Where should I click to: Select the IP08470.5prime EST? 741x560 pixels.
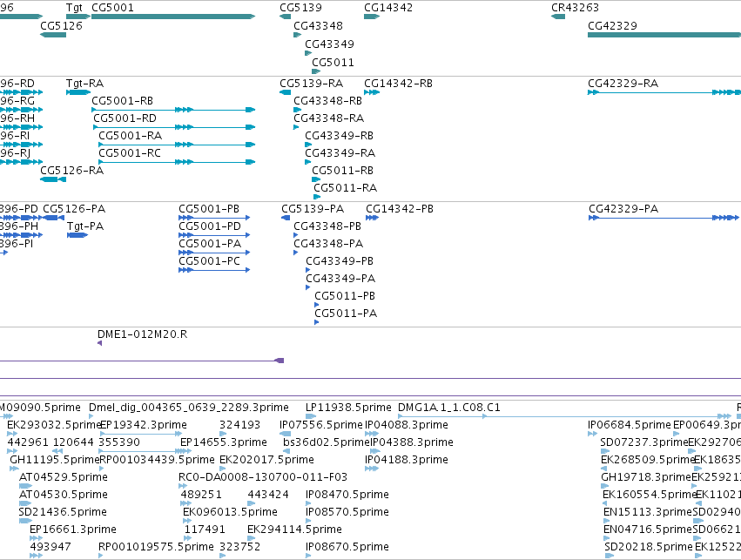pyautogui.click(x=347, y=495)
